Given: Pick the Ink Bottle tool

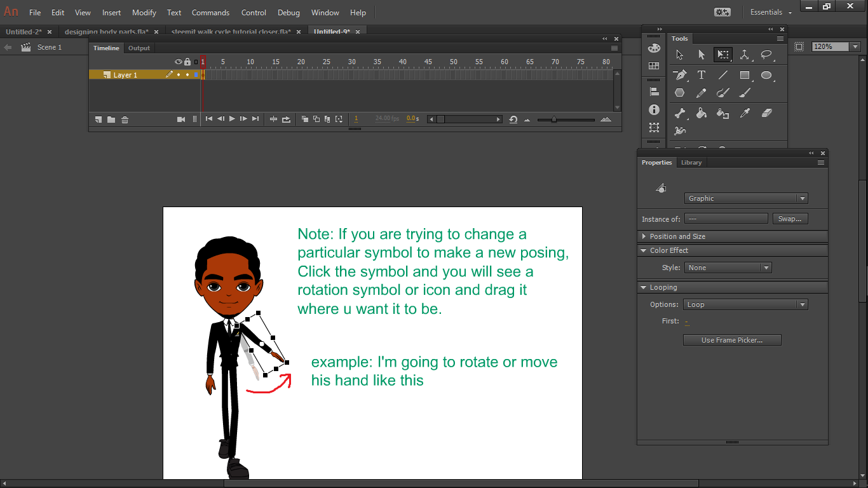Looking at the screenshot, I should click(x=722, y=113).
